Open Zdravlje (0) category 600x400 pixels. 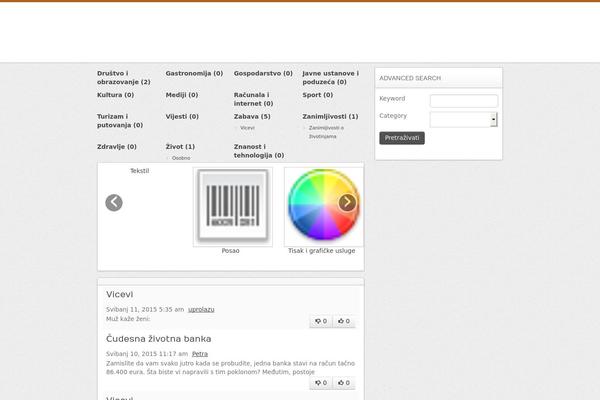coord(117,147)
